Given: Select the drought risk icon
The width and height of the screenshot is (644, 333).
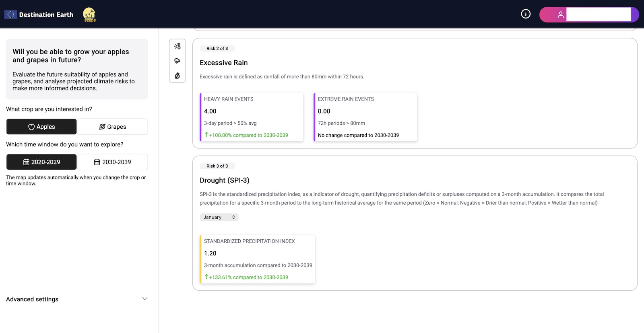Looking at the screenshot, I should click(177, 76).
